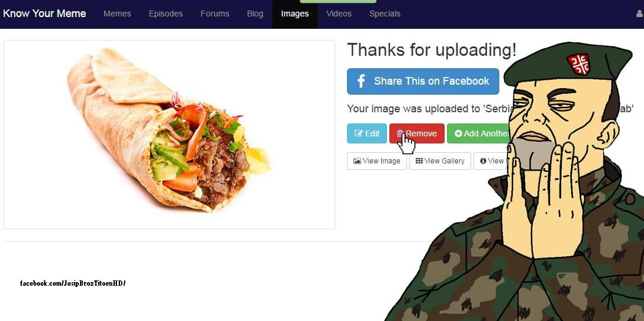
Task: Click the plus circle icon on Add Another
Action: (458, 133)
